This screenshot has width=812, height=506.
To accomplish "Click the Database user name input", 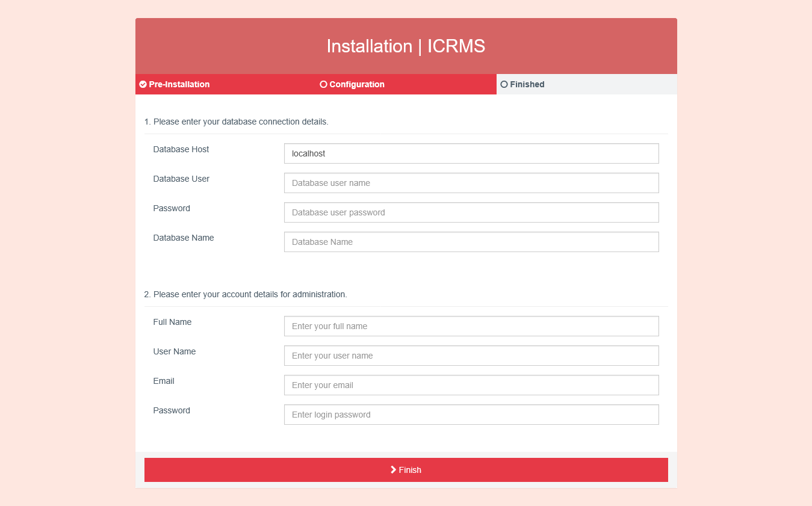I will tap(471, 183).
